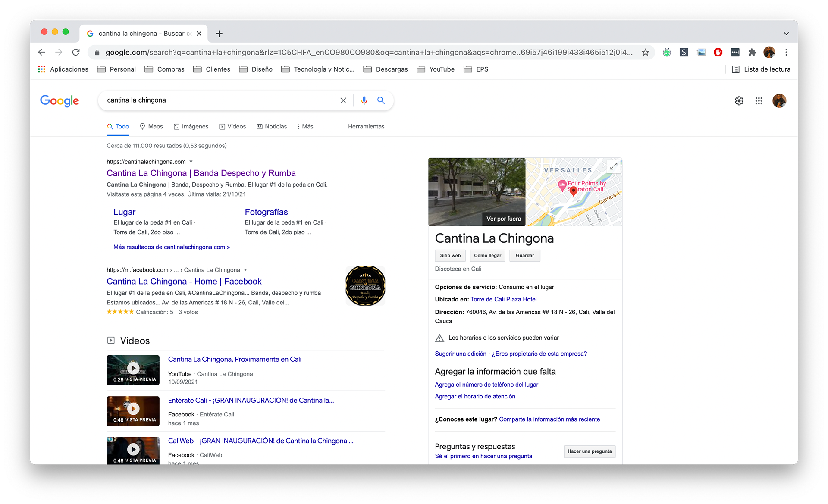Open new browser tab
The image size is (828, 504).
point(219,33)
